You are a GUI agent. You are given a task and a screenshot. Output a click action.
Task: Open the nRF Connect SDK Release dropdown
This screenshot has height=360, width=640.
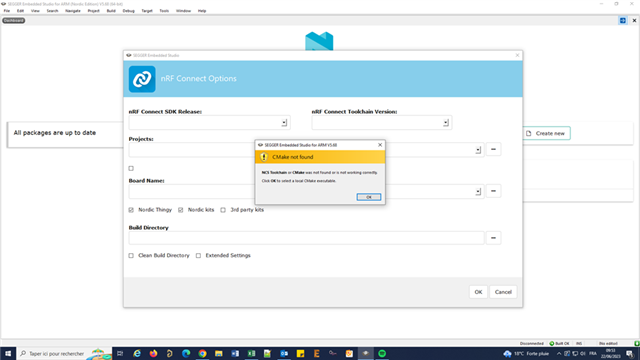pos(284,122)
